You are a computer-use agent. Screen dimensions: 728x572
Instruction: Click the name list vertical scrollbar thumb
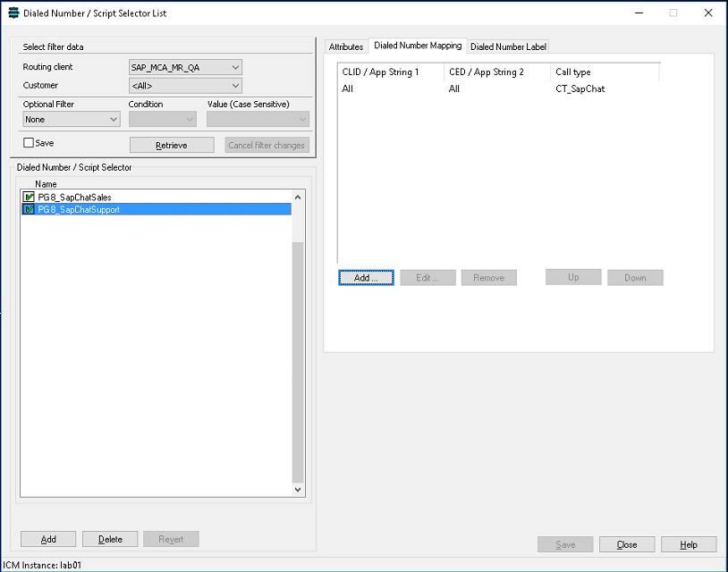pos(298,362)
